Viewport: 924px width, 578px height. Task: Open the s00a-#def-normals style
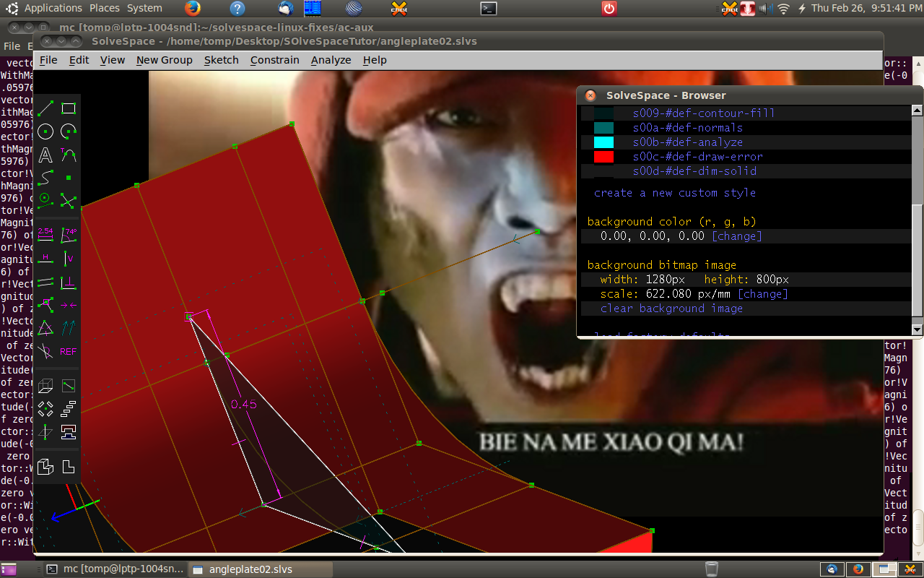point(682,128)
